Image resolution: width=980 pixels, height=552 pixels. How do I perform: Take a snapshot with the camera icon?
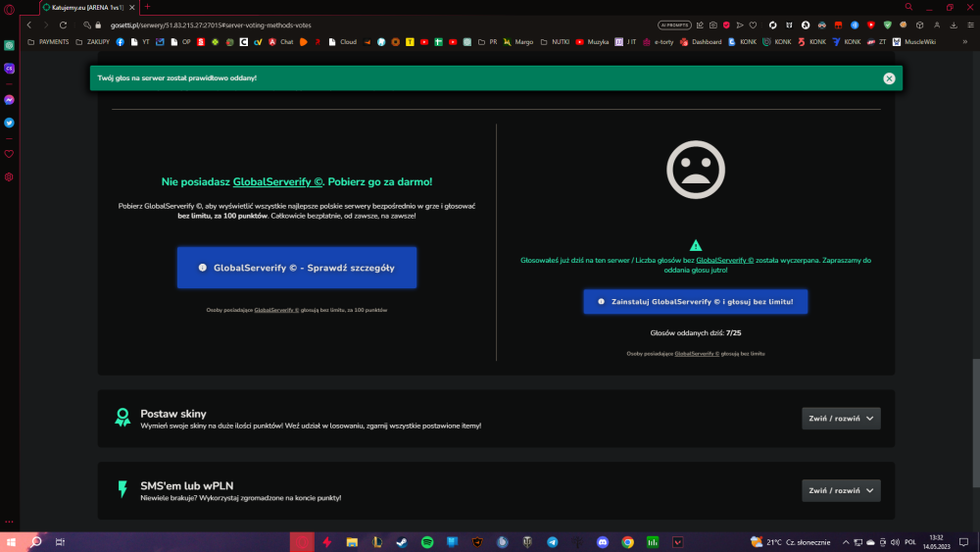click(713, 25)
